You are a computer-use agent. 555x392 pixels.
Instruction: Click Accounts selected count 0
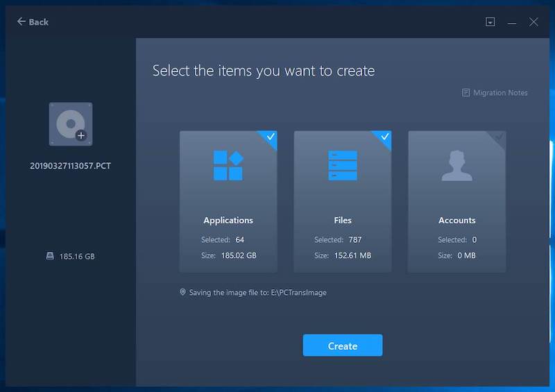tap(475, 240)
